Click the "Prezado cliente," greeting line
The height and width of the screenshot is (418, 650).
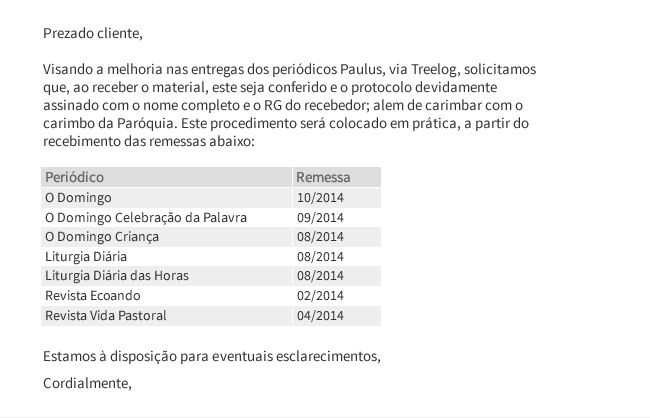tap(93, 33)
